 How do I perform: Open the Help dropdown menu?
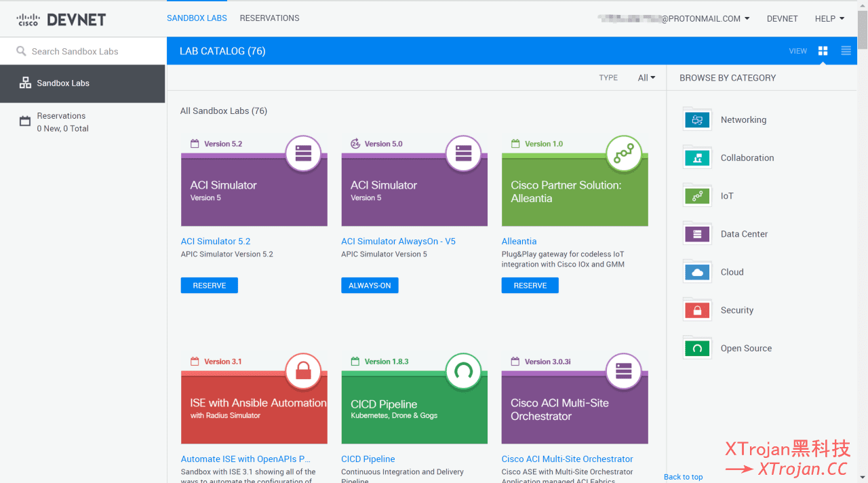pyautogui.click(x=829, y=19)
